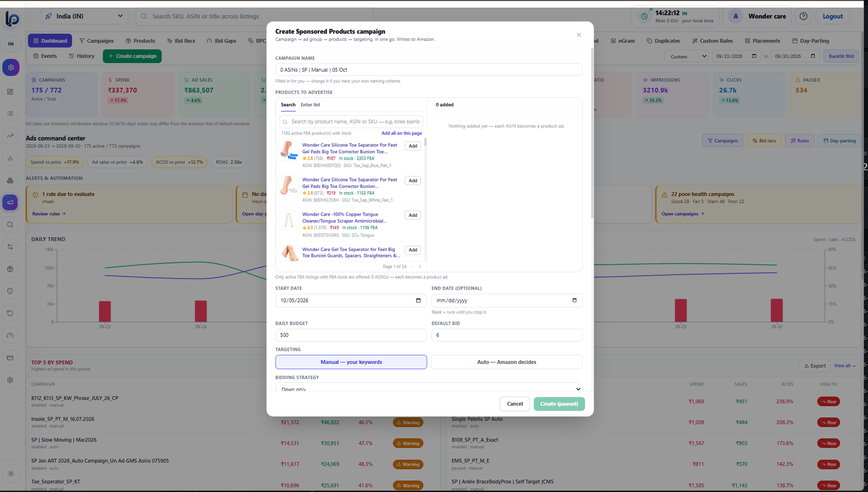Select the Search tab in products section
868x492 pixels.
point(288,105)
